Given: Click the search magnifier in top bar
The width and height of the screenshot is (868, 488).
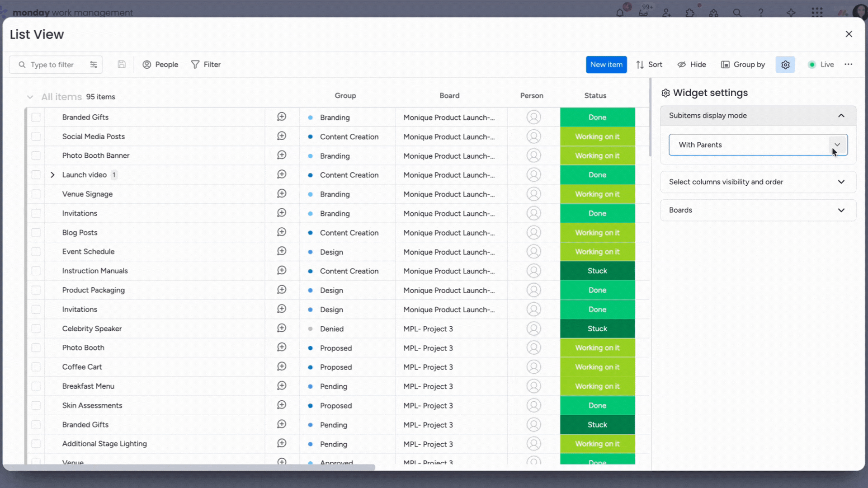Looking at the screenshot, I should [x=737, y=13].
